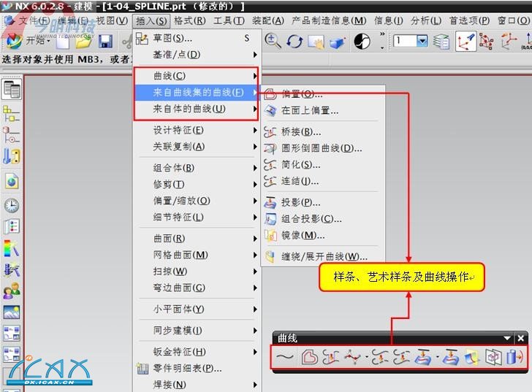Viewport: 532px width, 392px height.
Task: Create a new file with blank page icon
Action: pyautogui.click(x=63, y=42)
